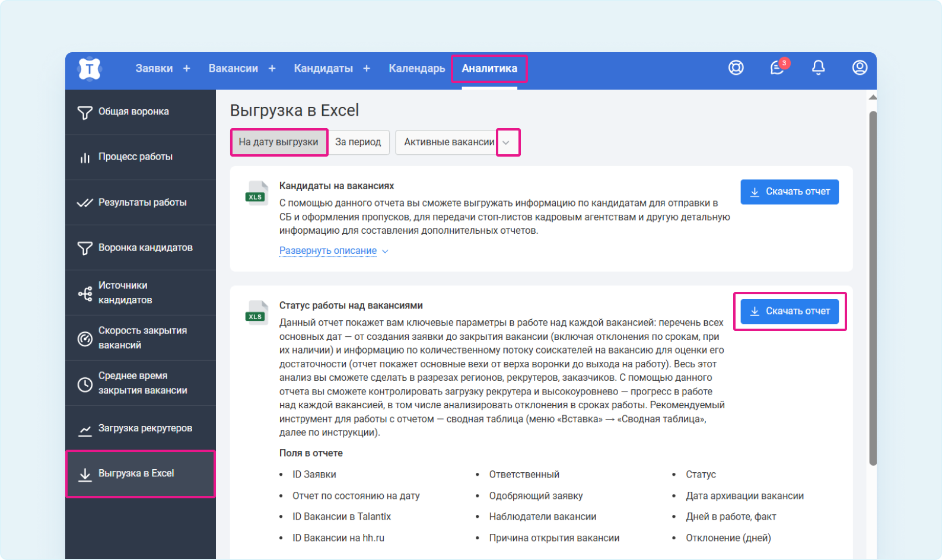The width and height of the screenshot is (942, 560).
Task: Click plus icon next to Вакансии
Action: coord(272,69)
